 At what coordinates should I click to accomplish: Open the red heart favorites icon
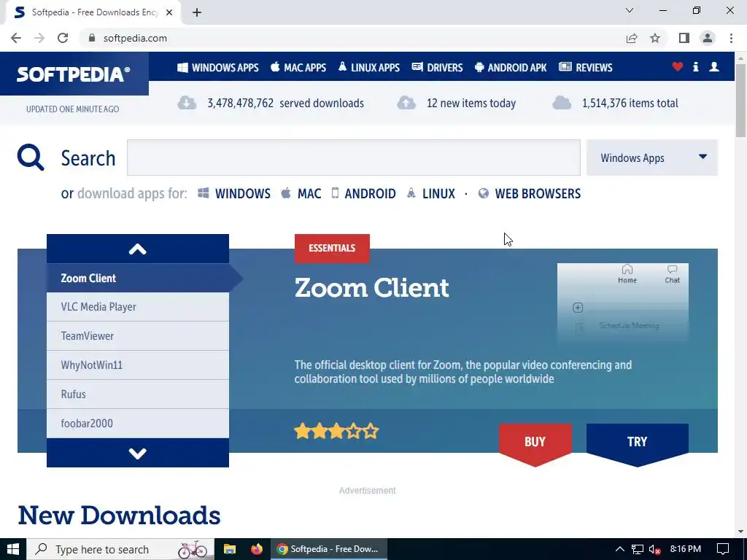coord(677,67)
